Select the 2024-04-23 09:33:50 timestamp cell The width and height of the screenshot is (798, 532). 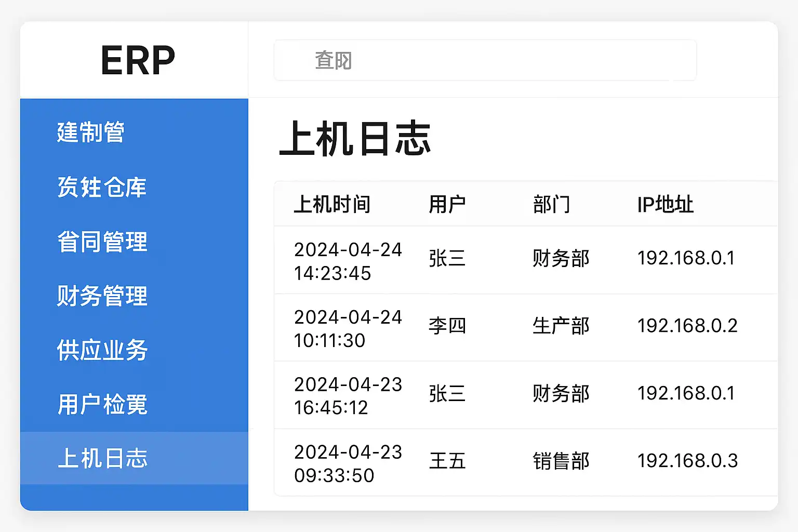point(348,463)
